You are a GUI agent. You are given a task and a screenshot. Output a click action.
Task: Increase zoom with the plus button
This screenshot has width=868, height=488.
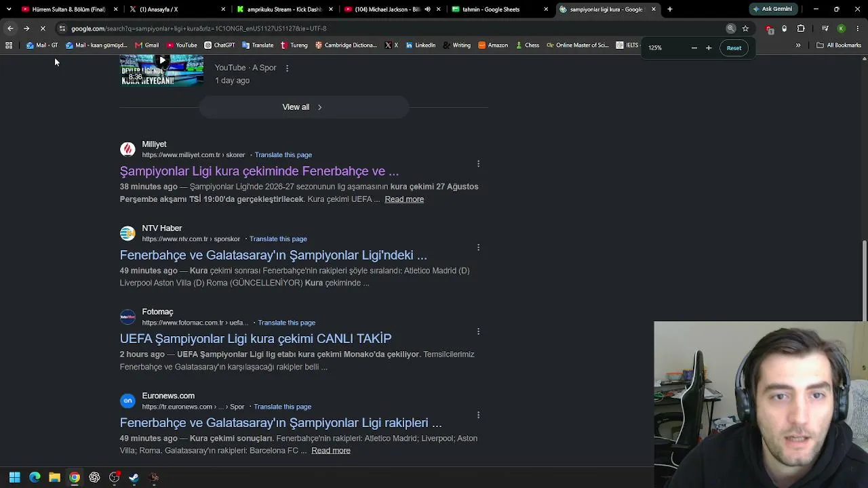click(x=709, y=47)
